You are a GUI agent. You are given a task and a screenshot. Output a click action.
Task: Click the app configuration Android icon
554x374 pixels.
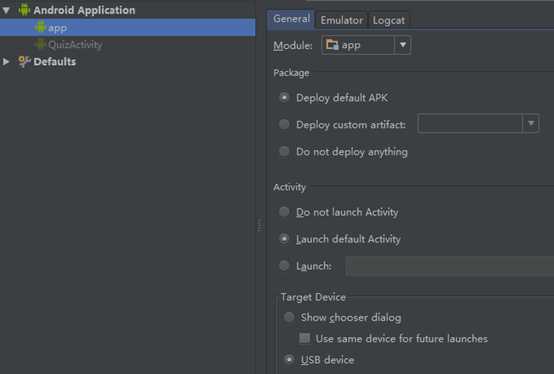point(40,26)
